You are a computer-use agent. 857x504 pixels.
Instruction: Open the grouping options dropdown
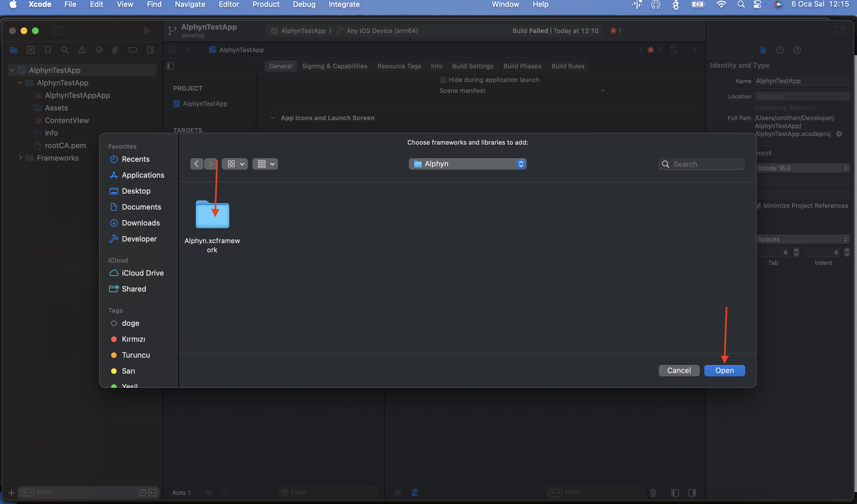tap(265, 164)
